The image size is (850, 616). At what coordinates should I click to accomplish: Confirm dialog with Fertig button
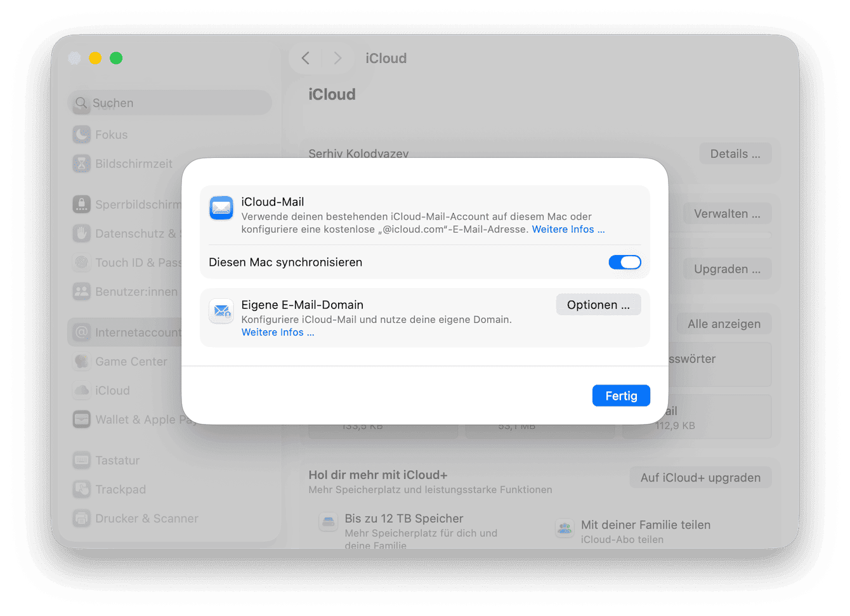(x=621, y=396)
